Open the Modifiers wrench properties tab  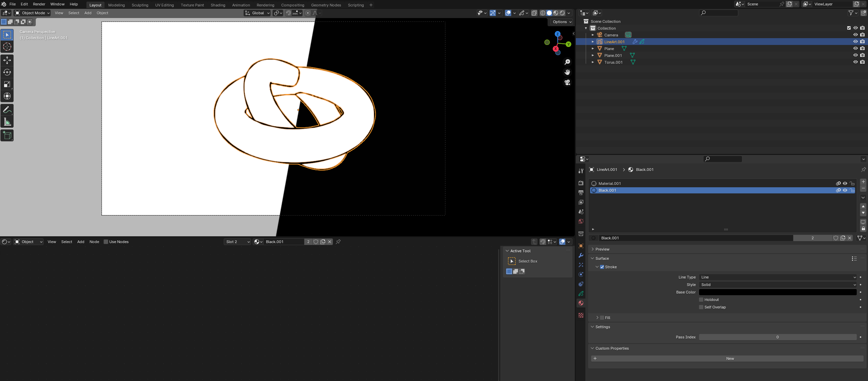581,255
